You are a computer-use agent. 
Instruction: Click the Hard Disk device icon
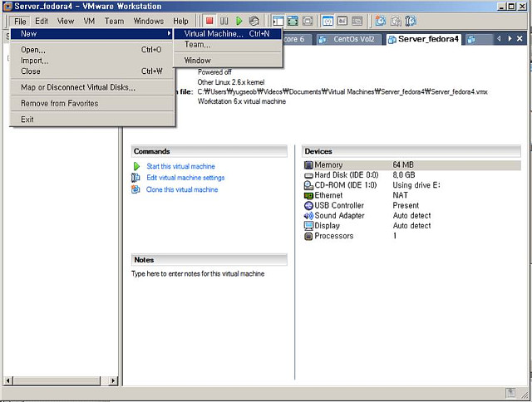(x=308, y=175)
